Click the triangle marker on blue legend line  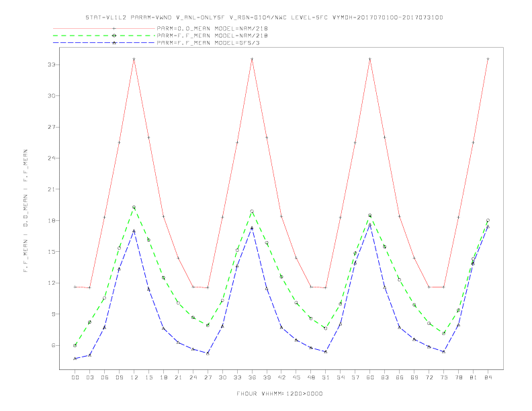114,43
